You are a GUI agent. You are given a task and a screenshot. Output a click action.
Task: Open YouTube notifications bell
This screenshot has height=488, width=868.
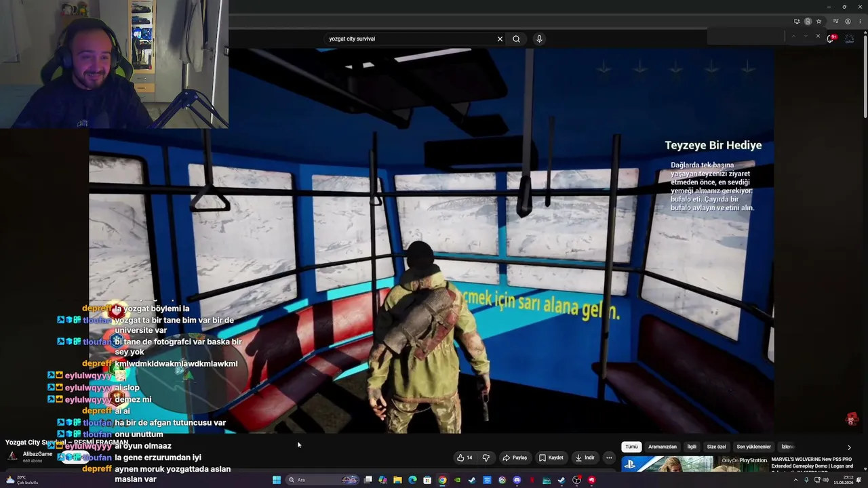pos(830,39)
